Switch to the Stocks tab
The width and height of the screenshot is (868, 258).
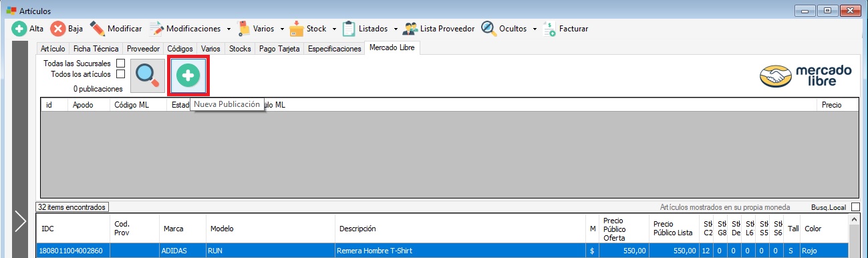(240, 49)
